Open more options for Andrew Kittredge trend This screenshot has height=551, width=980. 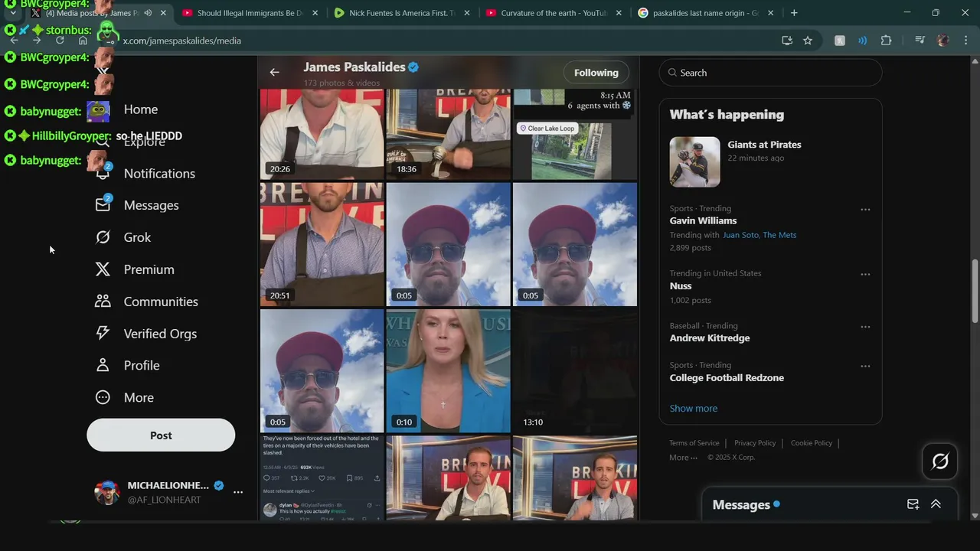click(865, 327)
